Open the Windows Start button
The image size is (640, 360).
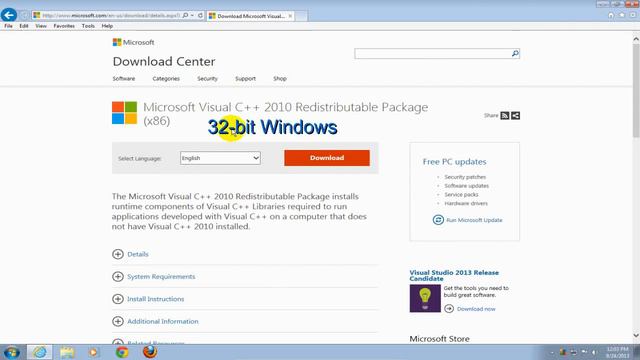(11, 352)
